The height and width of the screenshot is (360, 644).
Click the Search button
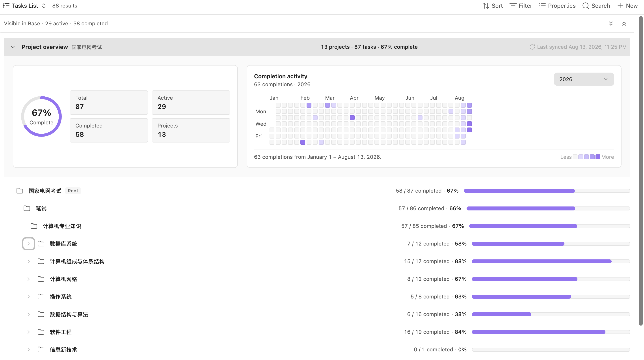click(596, 6)
